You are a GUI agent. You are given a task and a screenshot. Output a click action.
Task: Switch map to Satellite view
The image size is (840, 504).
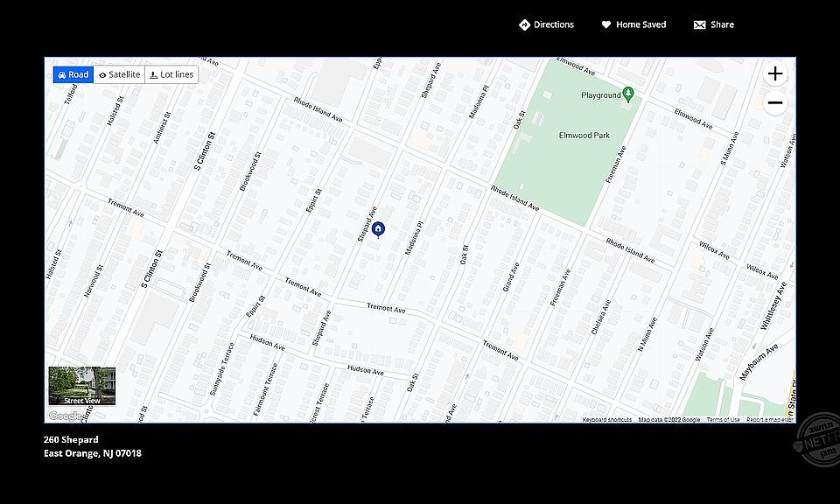tap(120, 74)
